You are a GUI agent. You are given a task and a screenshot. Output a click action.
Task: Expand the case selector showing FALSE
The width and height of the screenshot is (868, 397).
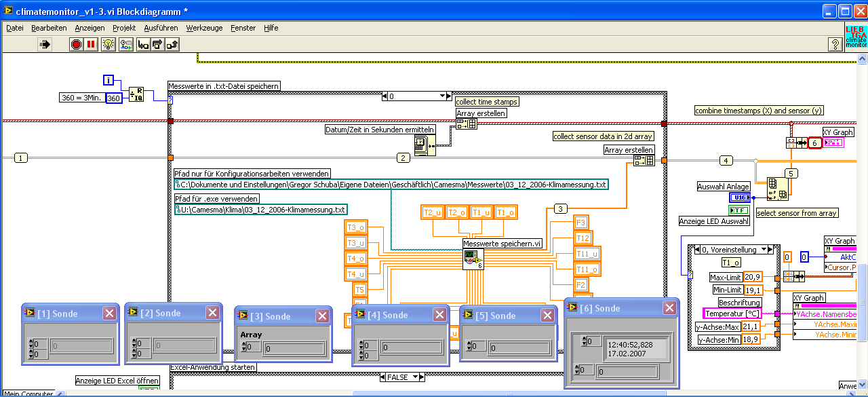pos(415,377)
